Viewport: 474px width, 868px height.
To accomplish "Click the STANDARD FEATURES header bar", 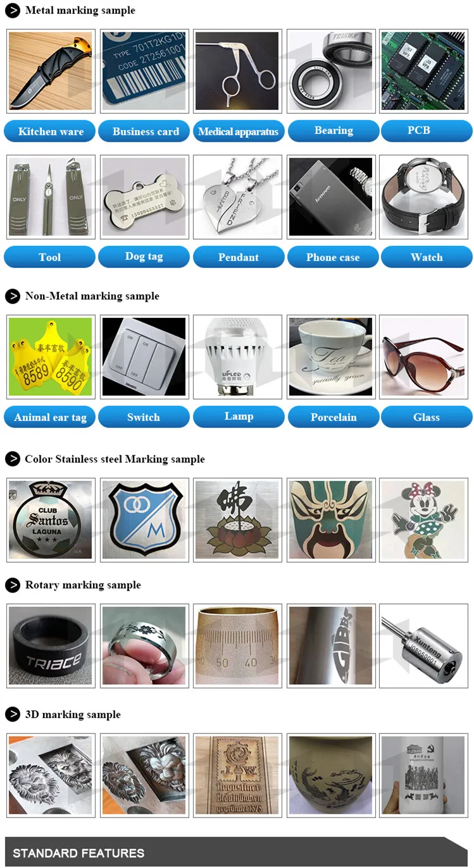I will 236,852.
